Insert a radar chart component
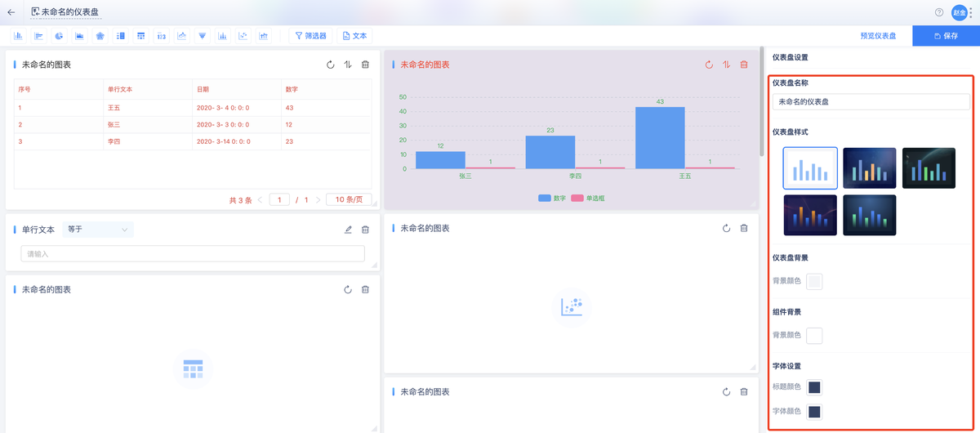 (100, 36)
